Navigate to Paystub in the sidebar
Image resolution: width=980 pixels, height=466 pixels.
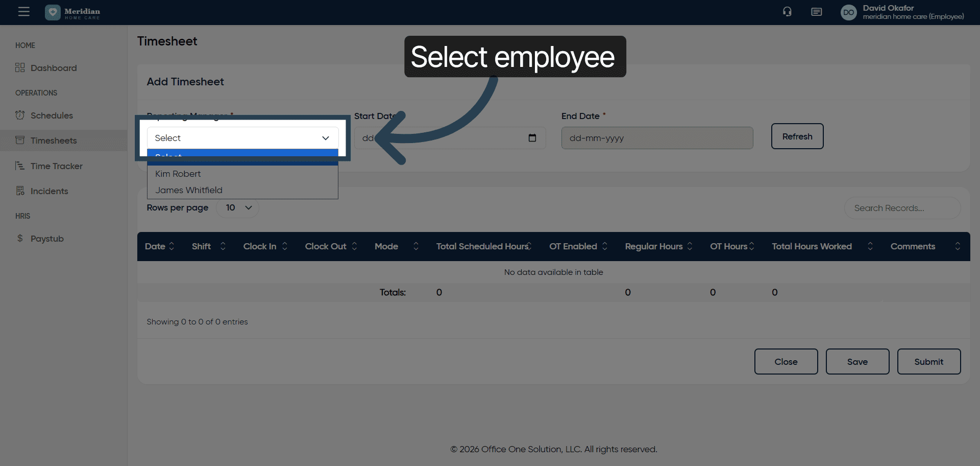[x=47, y=239]
